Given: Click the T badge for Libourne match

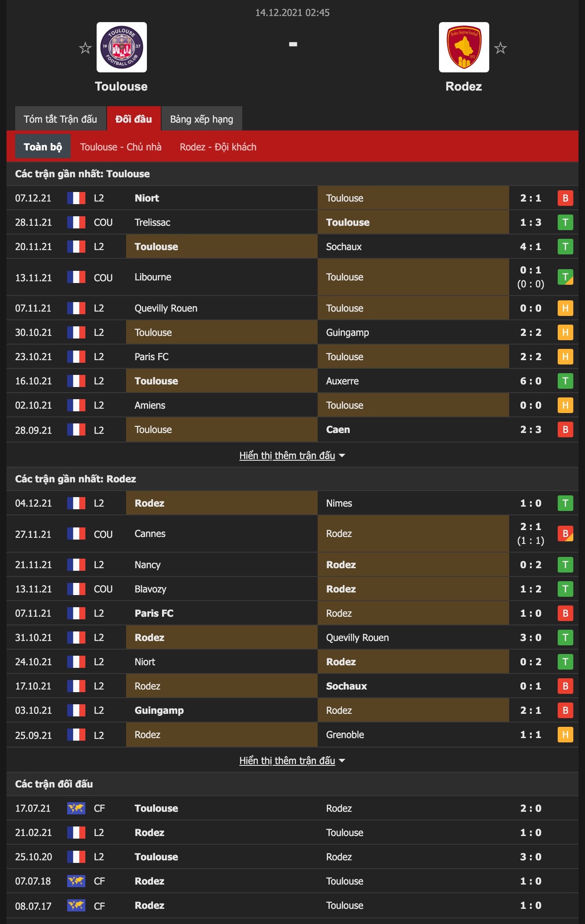Looking at the screenshot, I should (x=565, y=277).
